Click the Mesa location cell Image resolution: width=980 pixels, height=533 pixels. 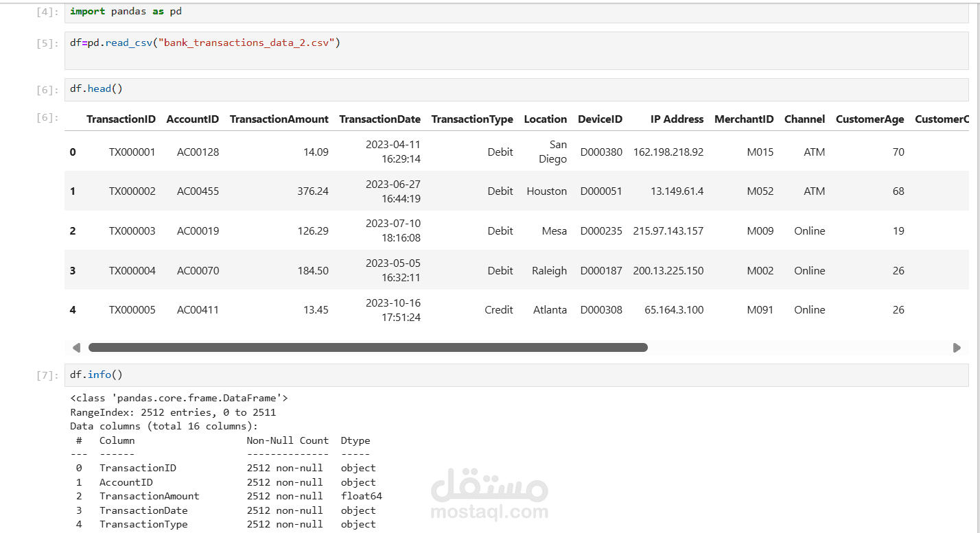[555, 231]
